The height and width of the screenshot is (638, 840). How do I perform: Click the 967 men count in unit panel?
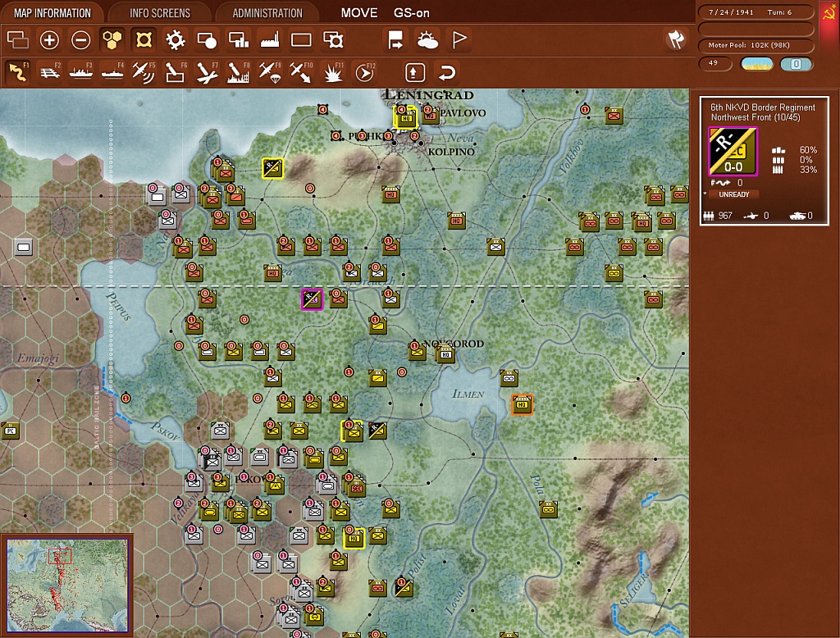tap(725, 216)
